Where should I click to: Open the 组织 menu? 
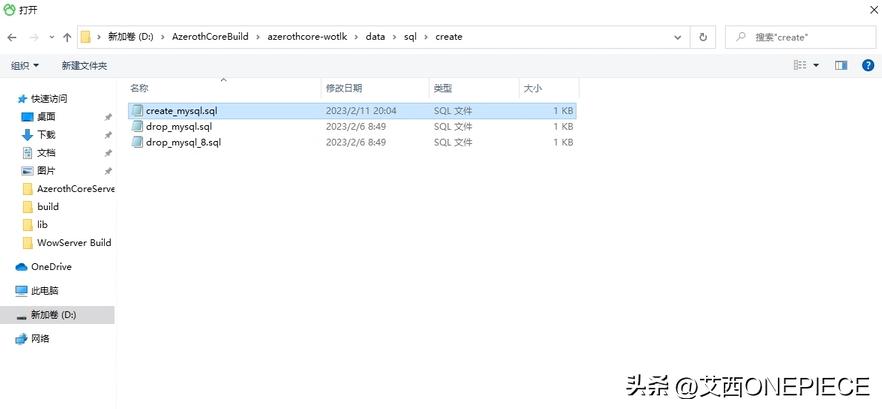25,66
